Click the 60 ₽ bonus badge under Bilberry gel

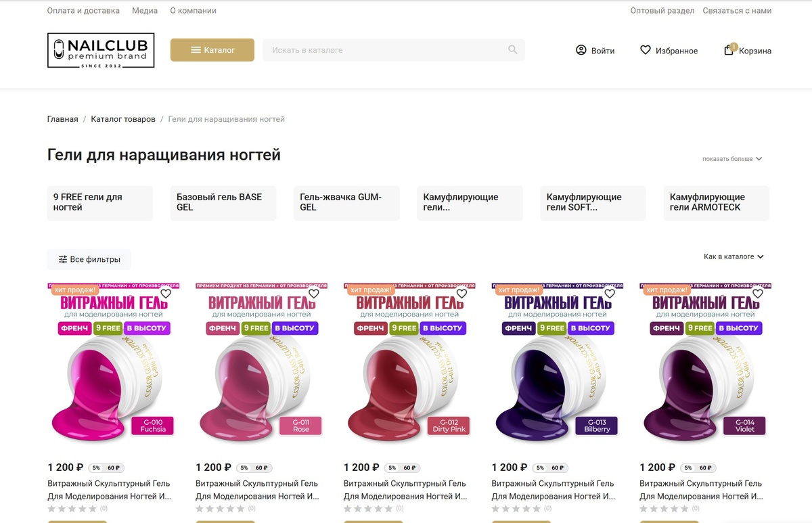(x=558, y=468)
